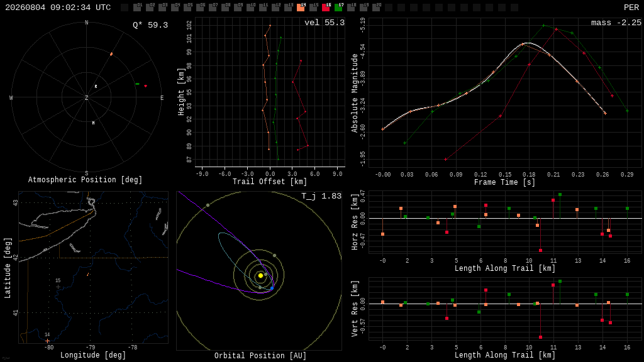644x362 pixels.
Task: Click the orange meteor marker in the polar sky plot
Action: click(111, 54)
